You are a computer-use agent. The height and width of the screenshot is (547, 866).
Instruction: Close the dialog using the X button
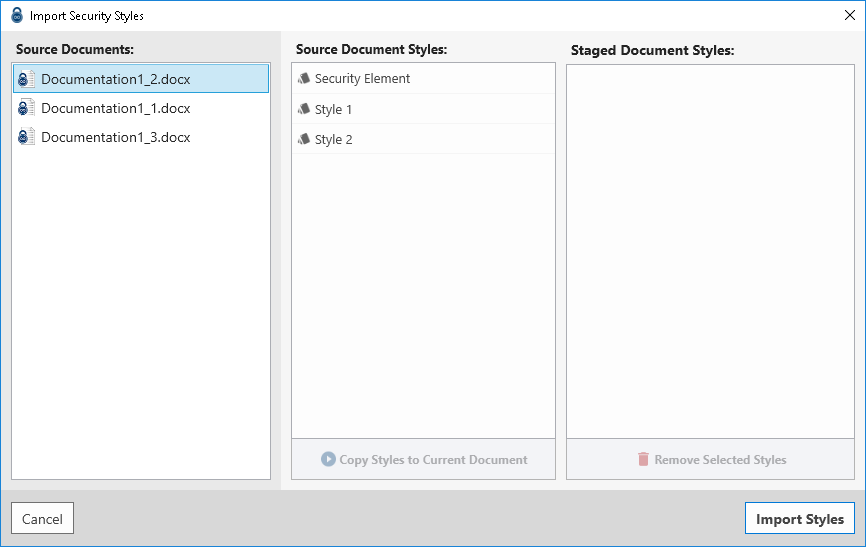849,15
